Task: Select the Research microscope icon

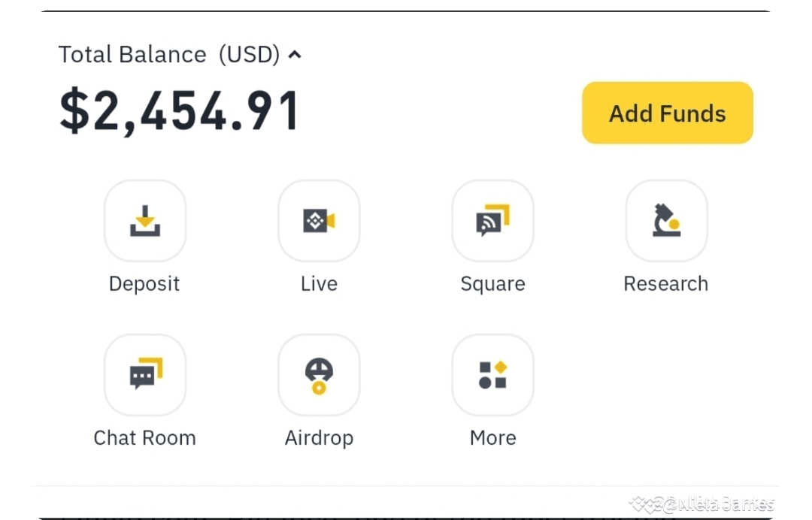Action: 666,221
